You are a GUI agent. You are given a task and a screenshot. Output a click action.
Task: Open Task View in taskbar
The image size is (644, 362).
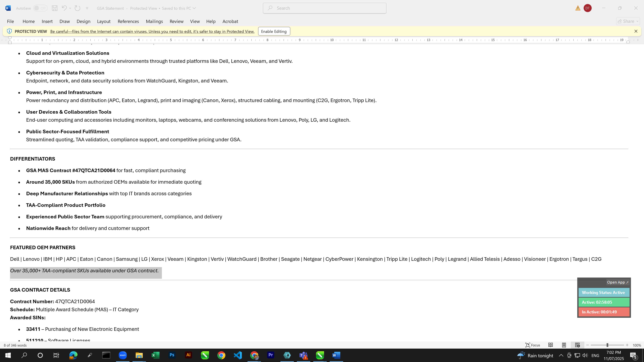57,355
